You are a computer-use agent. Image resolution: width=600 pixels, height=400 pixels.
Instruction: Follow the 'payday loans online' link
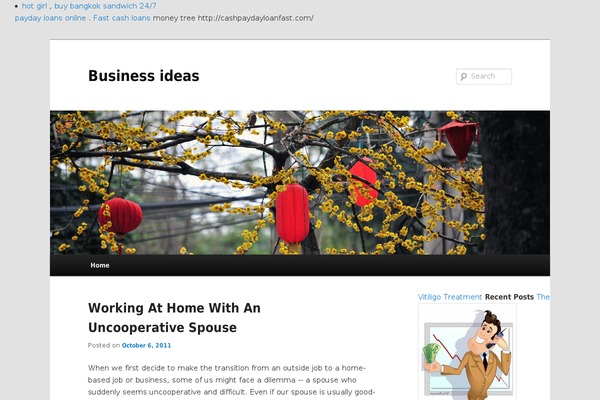[x=50, y=18]
